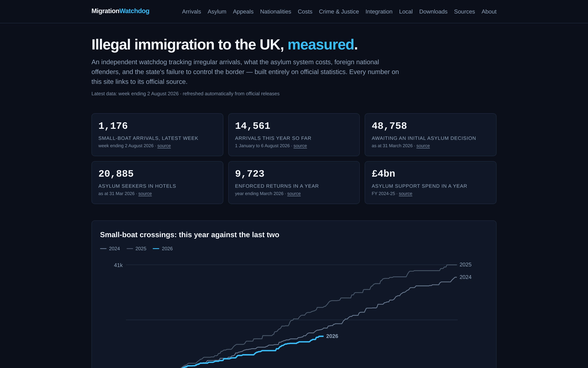Click the 'ASYLUM SEEKERS IN HOTELS' label
588x368 pixels.
click(137, 186)
